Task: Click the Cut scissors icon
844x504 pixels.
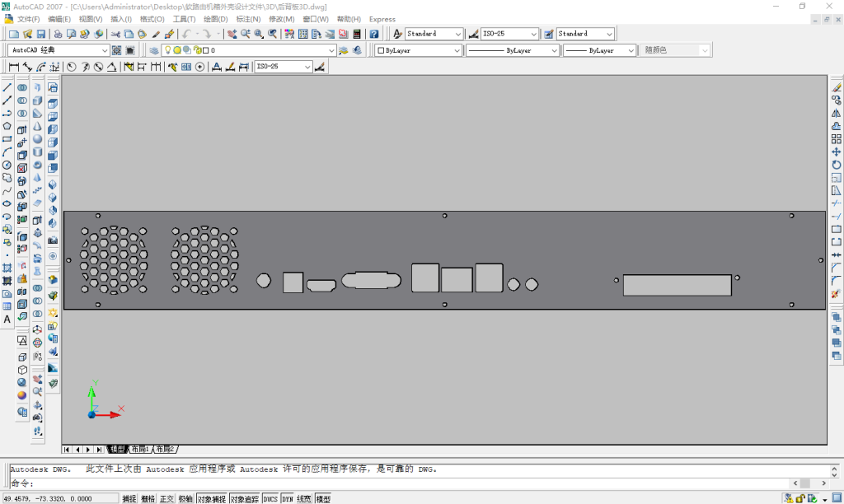Action: [115, 34]
